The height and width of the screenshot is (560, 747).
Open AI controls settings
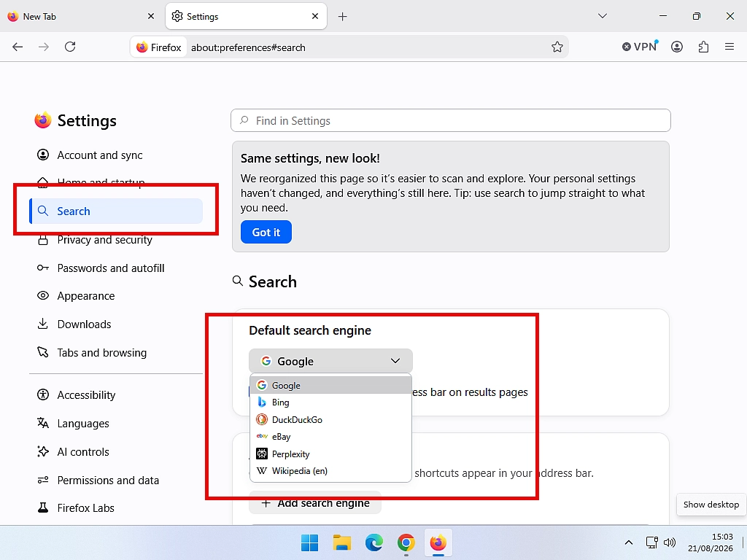116,452
